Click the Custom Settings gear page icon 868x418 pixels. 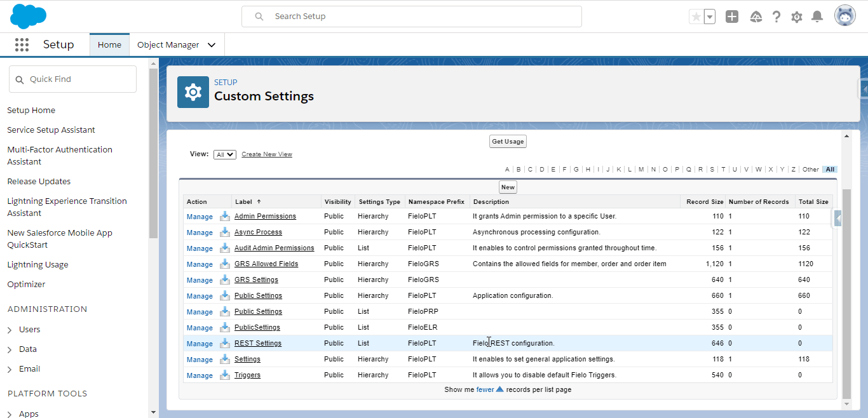click(x=193, y=92)
